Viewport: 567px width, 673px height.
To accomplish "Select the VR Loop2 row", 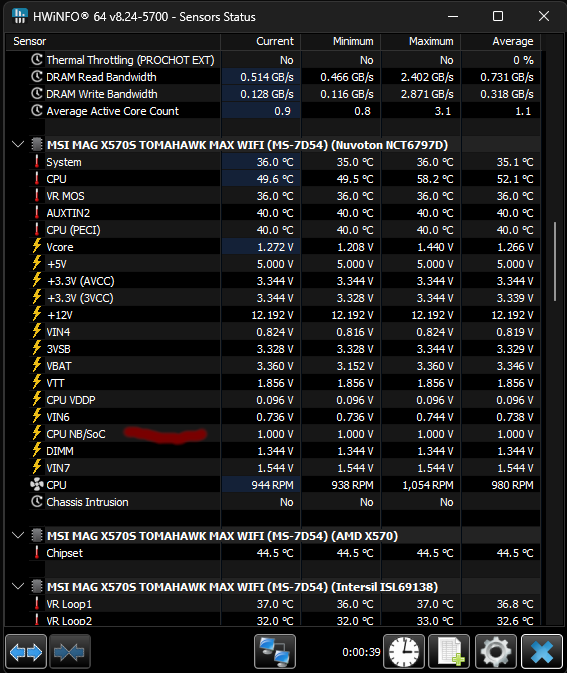I will (285, 620).
